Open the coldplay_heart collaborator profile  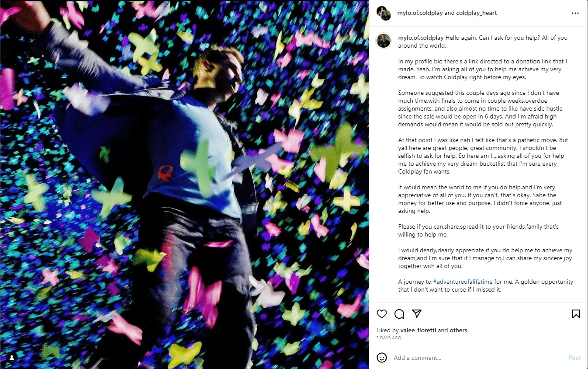477,13
